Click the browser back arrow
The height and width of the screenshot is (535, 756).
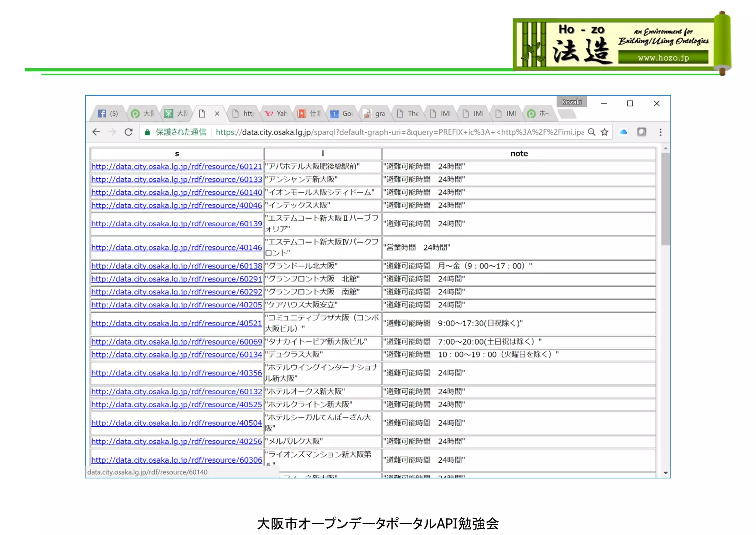[x=96, y=132]
